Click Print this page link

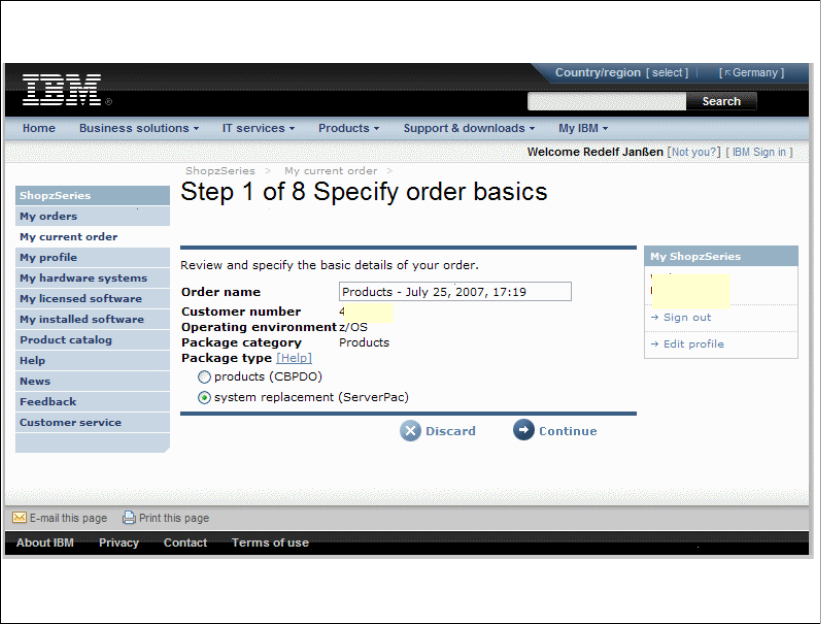(x=174, y=518)
